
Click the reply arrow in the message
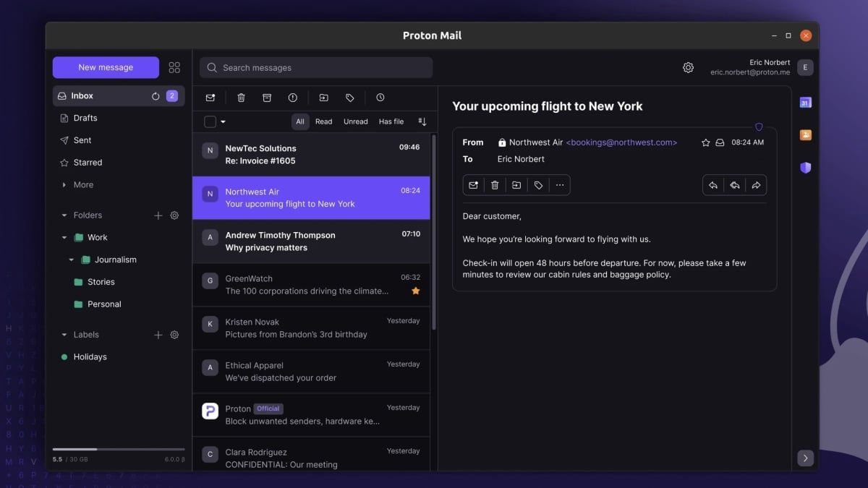pos(713,185)
